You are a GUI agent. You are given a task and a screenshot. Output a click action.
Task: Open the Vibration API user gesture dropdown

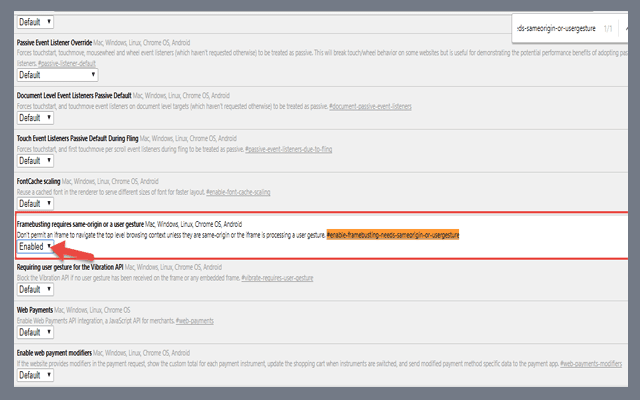pyautogui.click(x=35, y=289)
